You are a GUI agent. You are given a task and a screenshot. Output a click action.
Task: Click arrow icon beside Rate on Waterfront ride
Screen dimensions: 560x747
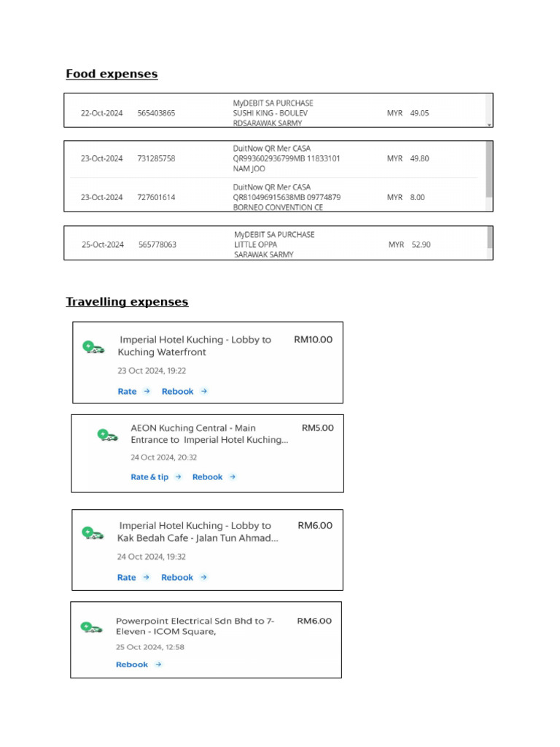tap(147, 391)
